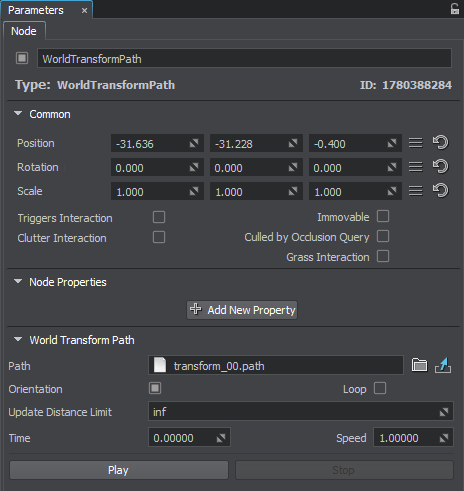Collapse the Node Properties section
Screen dimensions: 464x491
click(x=18, y=282)
